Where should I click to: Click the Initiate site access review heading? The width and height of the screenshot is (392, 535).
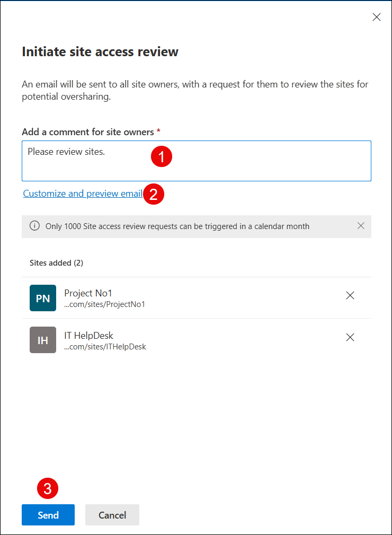point(100,51)
